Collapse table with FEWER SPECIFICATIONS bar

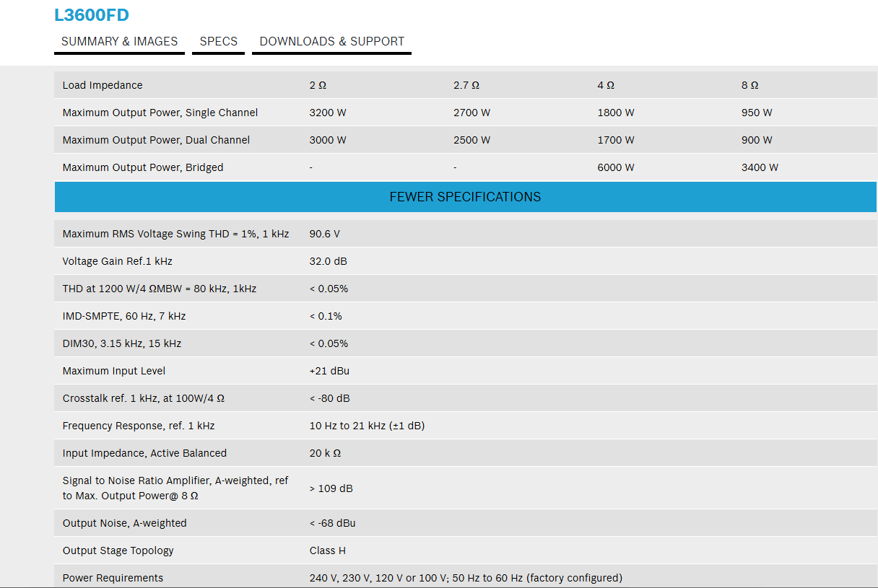pos(465,197)
